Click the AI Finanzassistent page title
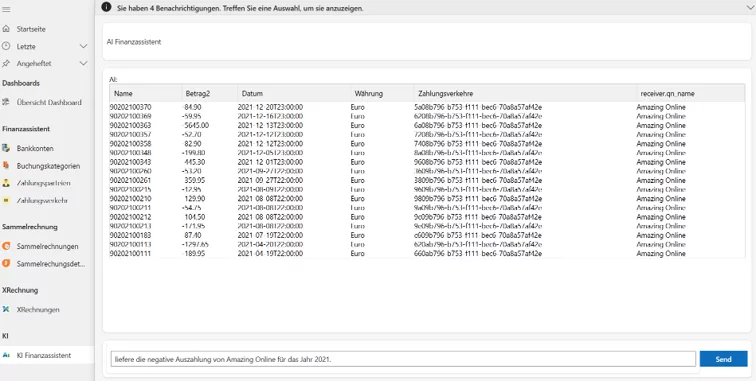 [x=134, y=42]
